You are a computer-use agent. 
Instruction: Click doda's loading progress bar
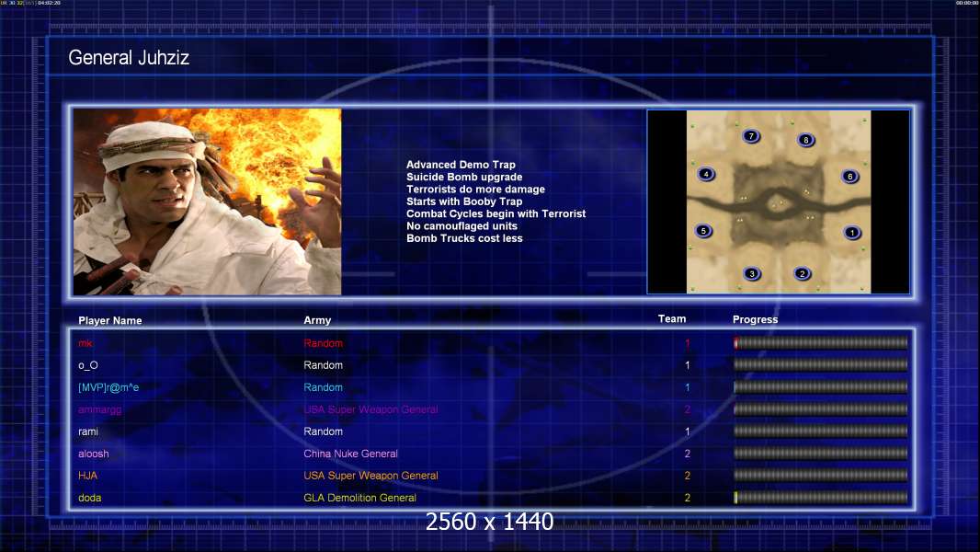tap(821, 498)
